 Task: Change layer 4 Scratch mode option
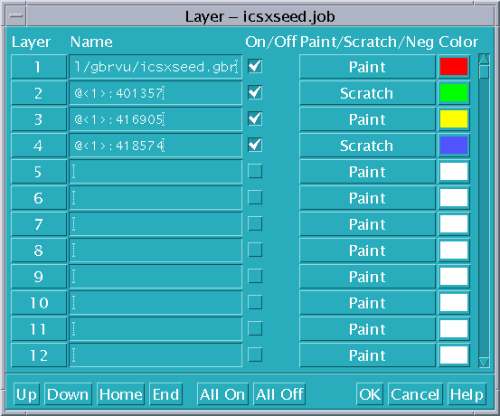point(367,145)
